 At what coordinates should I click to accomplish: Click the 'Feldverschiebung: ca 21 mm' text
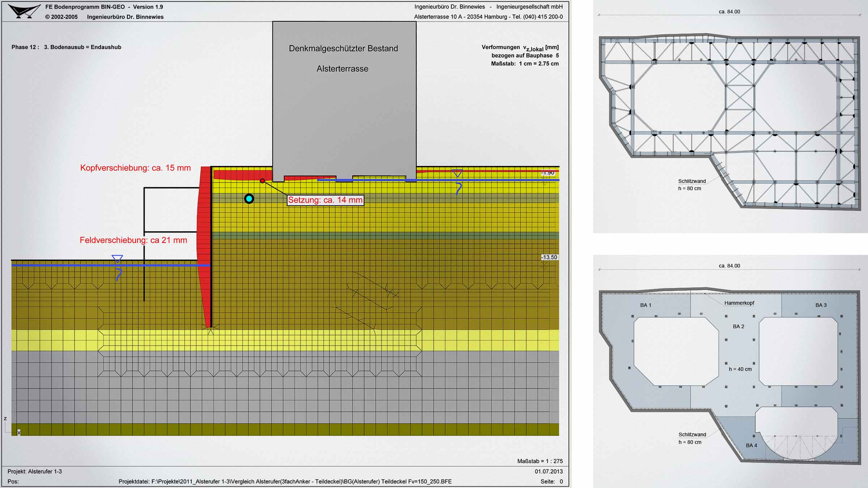(x=133, y=240)
